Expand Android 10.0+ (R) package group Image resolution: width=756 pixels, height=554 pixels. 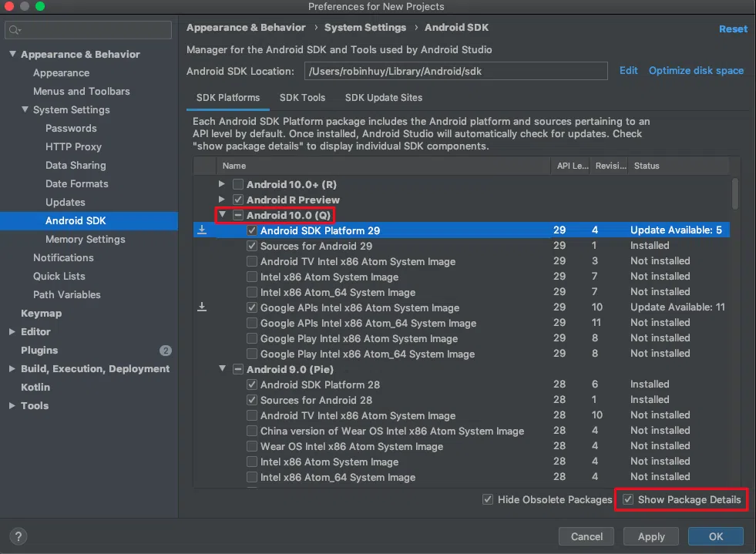coord(221,183)
